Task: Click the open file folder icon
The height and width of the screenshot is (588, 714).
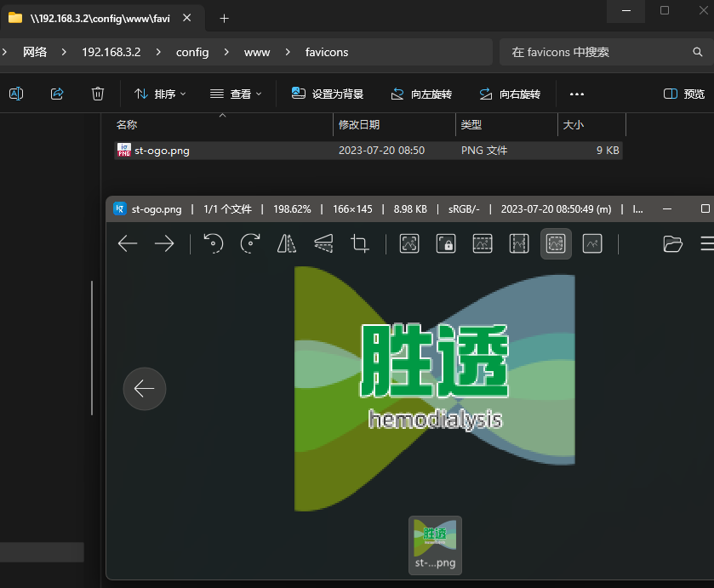Action: [x=672, y=244]
